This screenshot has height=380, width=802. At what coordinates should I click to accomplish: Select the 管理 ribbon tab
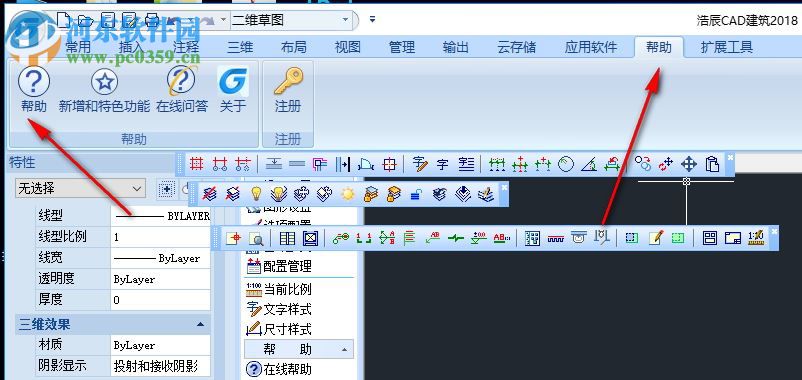(402, 47)
